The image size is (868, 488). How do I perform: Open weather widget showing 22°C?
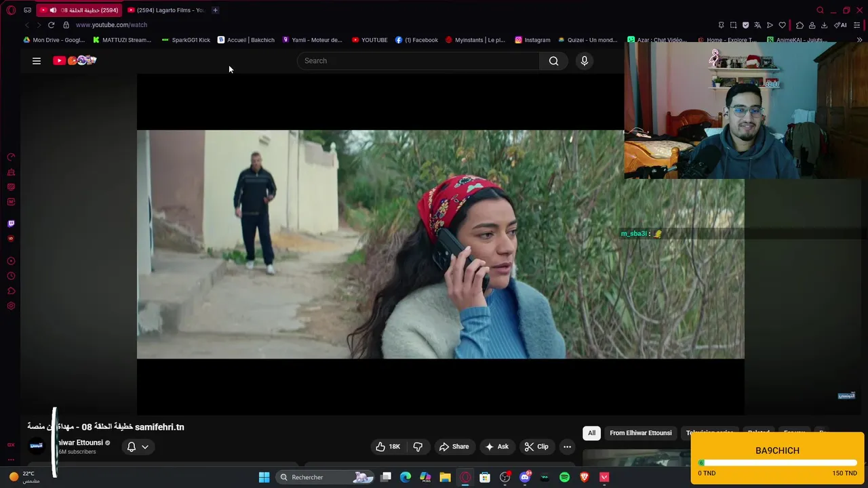(24, 477)
